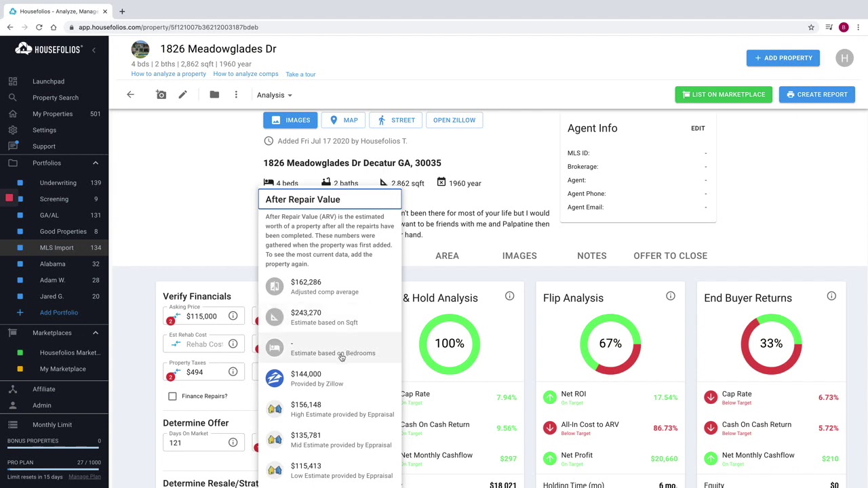The height and width of the screenshot is (488, 868).
Task: Click info icon next to Asking Price
Action: 233,316
